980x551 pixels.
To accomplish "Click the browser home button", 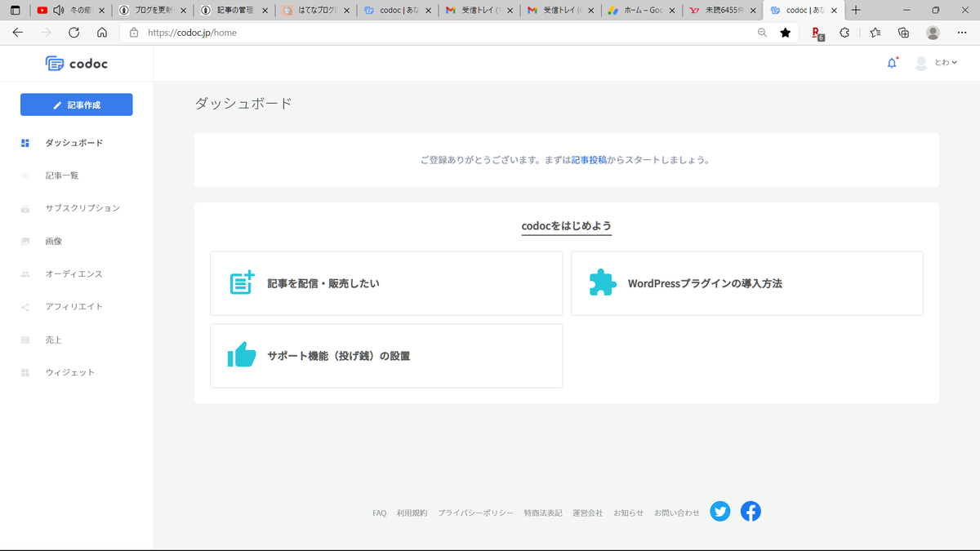I will tap(102, 33).
